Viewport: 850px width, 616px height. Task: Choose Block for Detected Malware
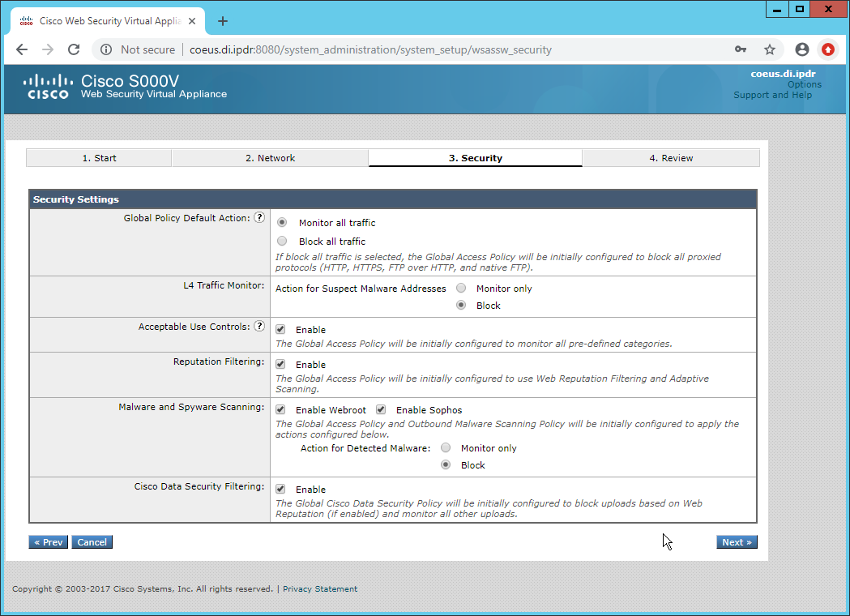click(x=446, y=464)
